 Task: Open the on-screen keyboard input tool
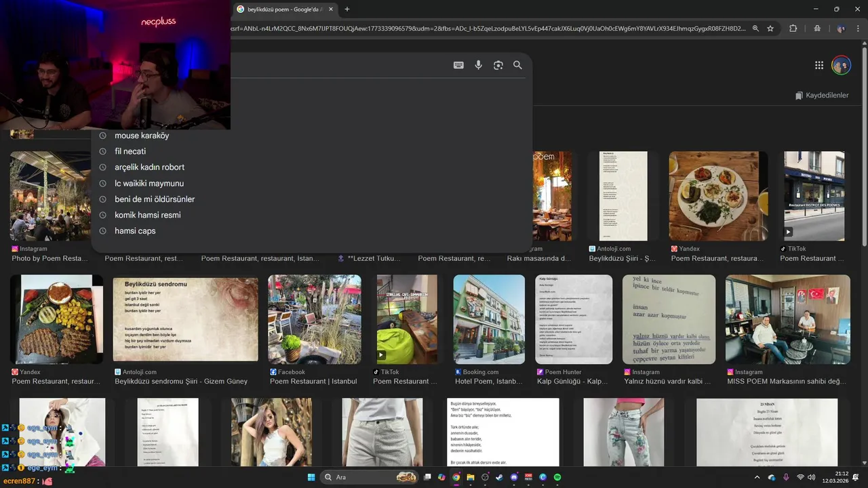pos(458,65)
